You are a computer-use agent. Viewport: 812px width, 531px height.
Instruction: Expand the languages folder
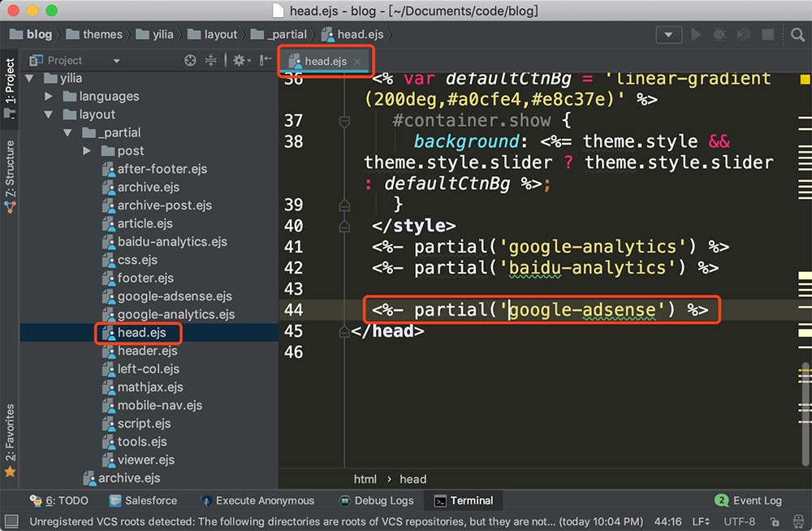tap(49, 97)
